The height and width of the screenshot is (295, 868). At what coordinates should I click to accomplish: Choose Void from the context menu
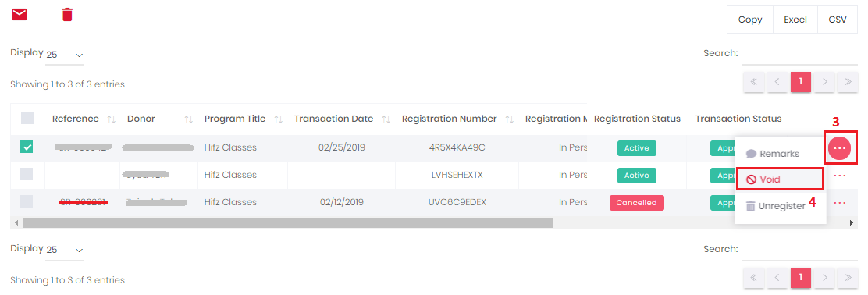click(780, 179)
